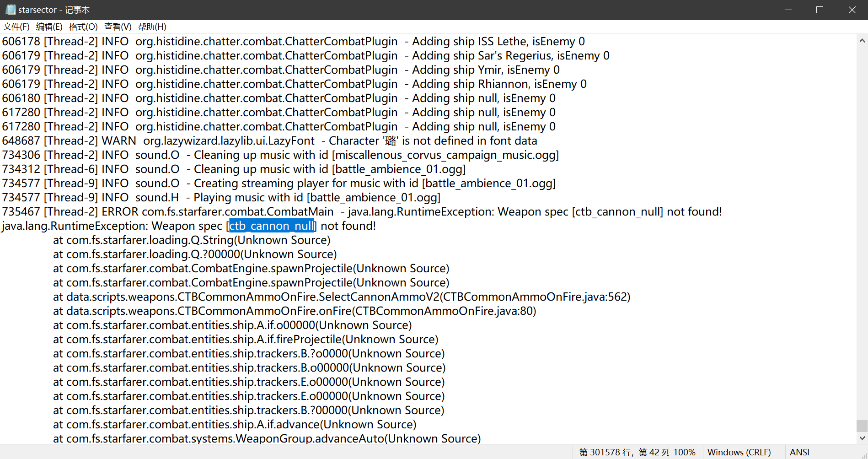Open the 格式(O) menu

point(83,27)
